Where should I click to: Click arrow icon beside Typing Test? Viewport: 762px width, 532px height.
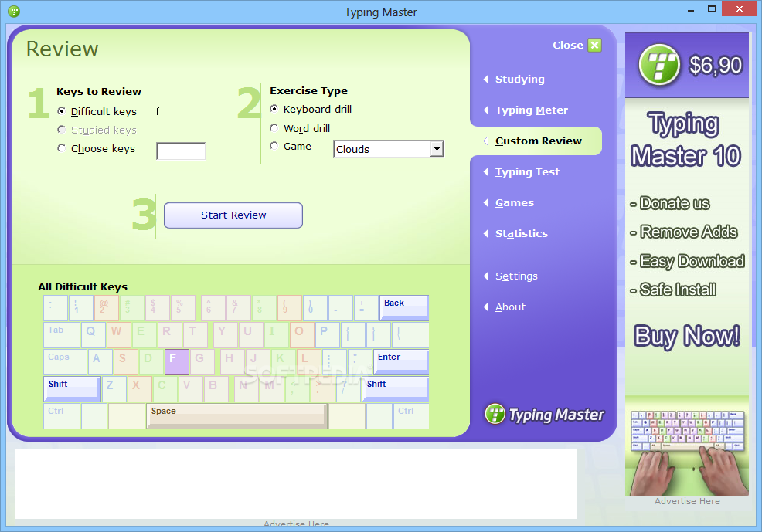tap(486, 172)
